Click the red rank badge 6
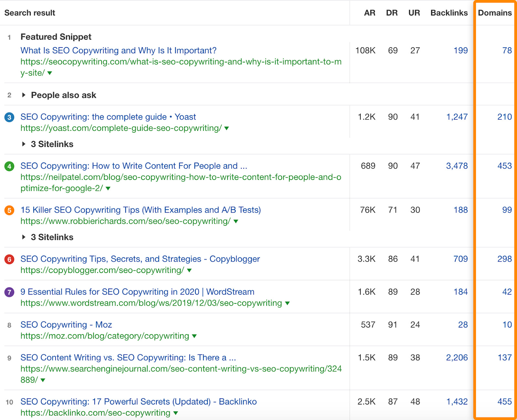 click(9, 259)
